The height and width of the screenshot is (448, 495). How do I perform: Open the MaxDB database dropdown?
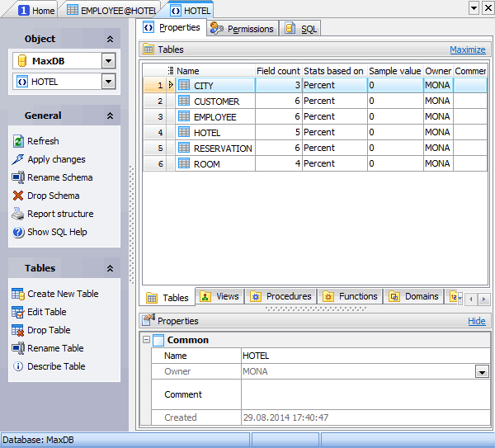click(x=108, y=61)
